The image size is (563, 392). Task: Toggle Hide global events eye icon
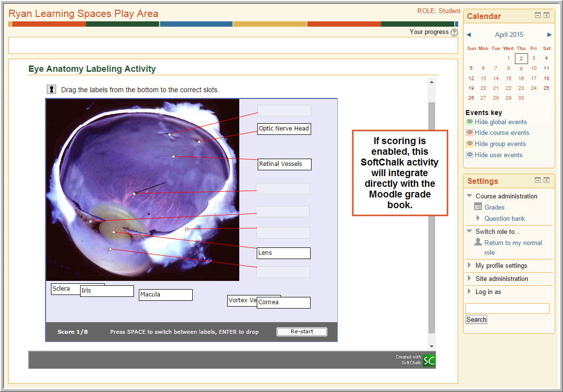[470, 122]
